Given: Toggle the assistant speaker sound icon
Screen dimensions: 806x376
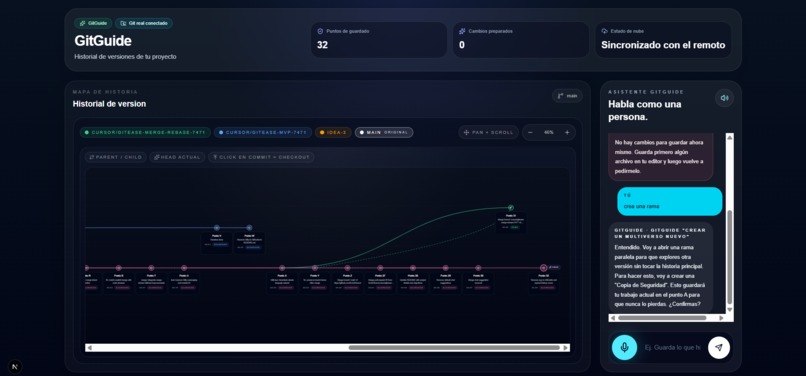Looking at the screenshot, I should coord(724,98).
